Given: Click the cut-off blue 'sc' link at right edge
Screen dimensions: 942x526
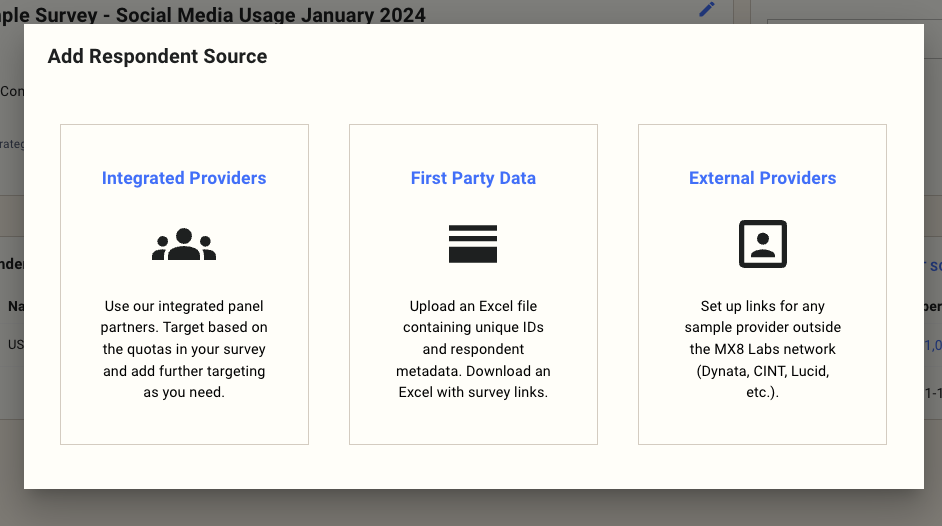Looking at the screenshot, I should 934,266.
